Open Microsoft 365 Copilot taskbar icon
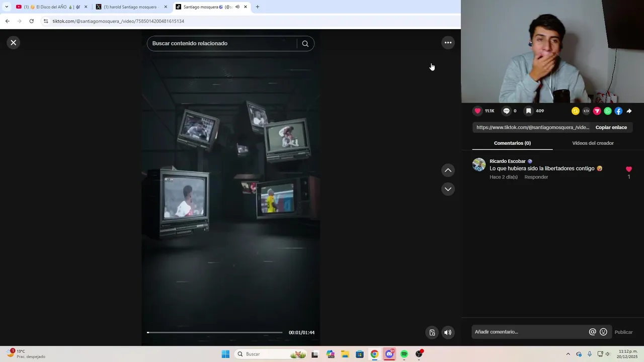 click(330, 354)
